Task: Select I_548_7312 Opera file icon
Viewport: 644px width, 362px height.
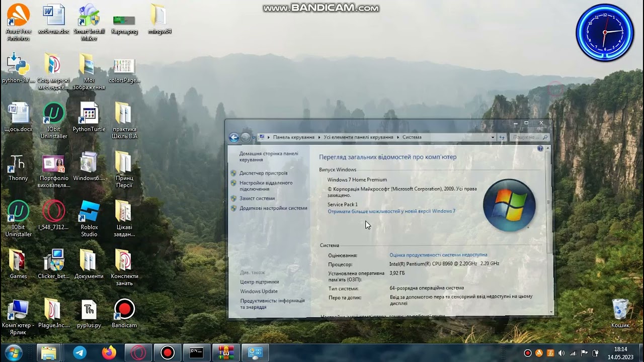Action: (53, 215)
